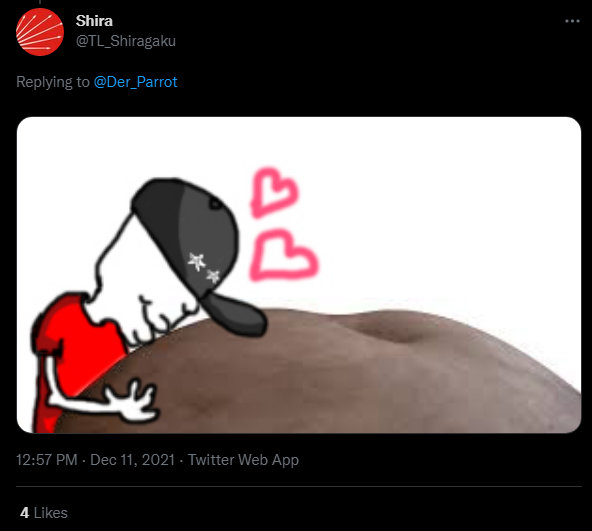Click the word Likes below the tweet
The width and height of the screenshot is (592, 531).
coord(51,513)
